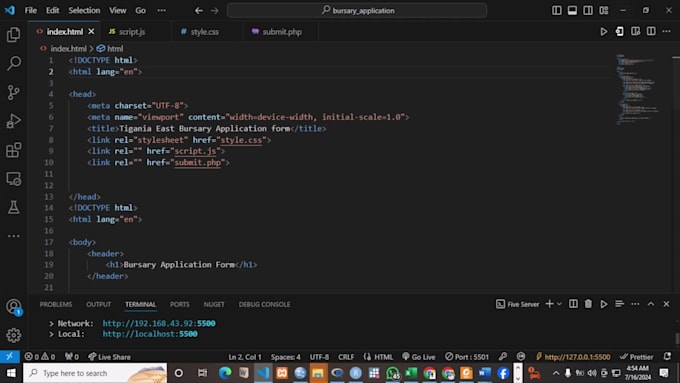Image resolution: width=680 pixels, height=383 pixels.
Task: Open the Search view in activity bar
Action: point(13,63)
